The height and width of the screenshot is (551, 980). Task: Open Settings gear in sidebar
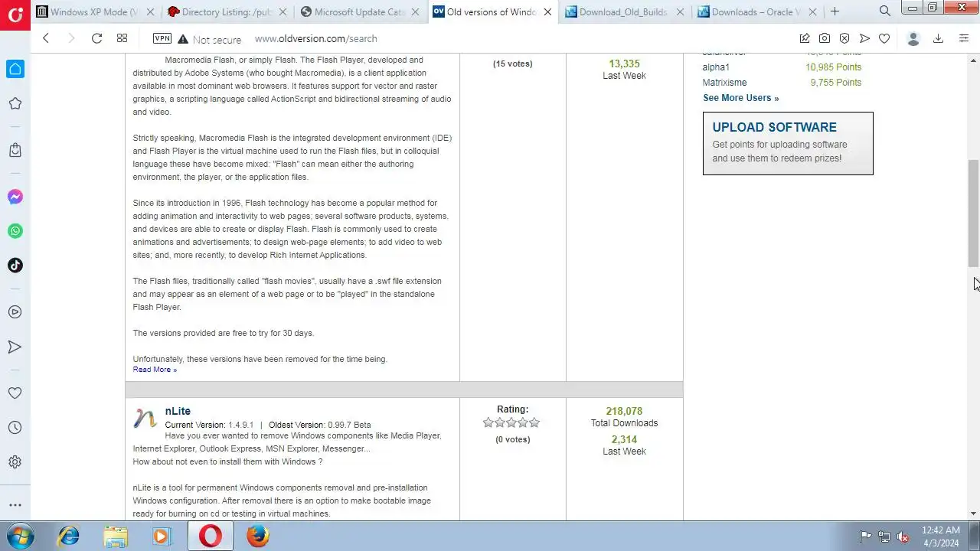pos(15,462)
